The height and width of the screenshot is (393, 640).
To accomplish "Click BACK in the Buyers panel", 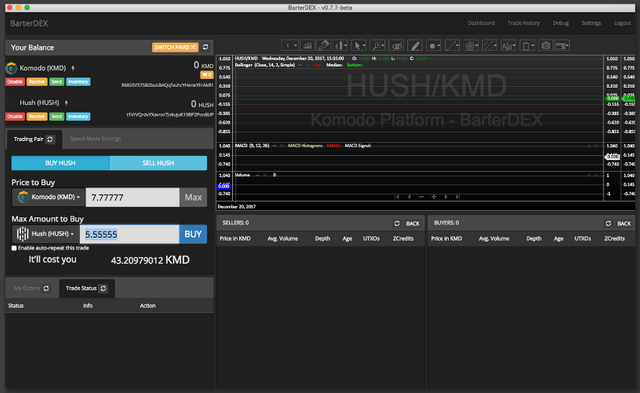I will [x=624, y=223].
